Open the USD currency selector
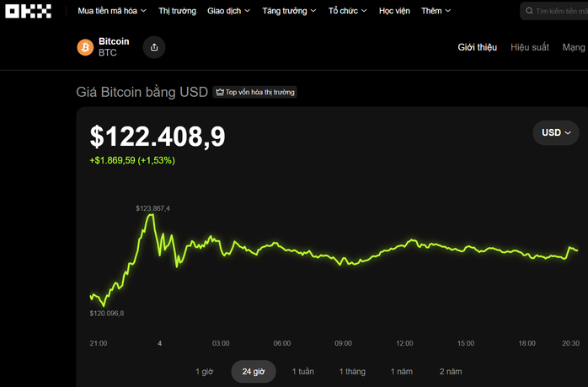This screenshot has height=387, width=588. (556, 132)
